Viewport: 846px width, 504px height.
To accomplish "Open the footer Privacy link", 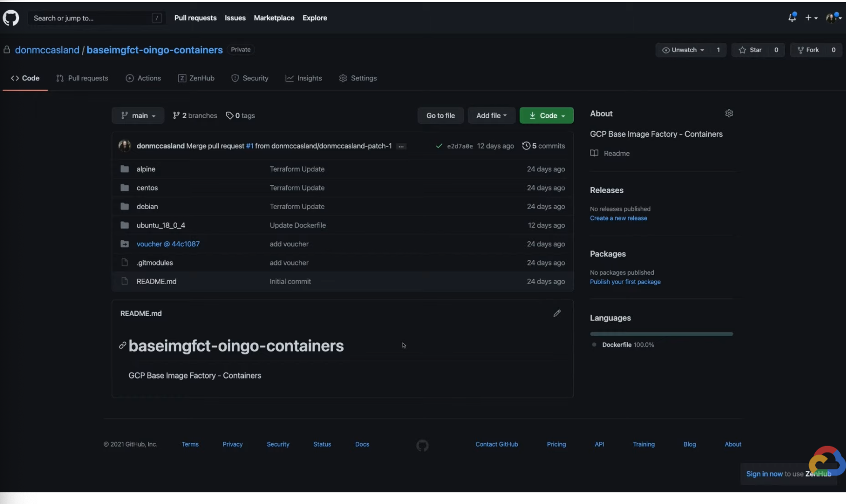I will pyautogui.click(x=233, y=444).
